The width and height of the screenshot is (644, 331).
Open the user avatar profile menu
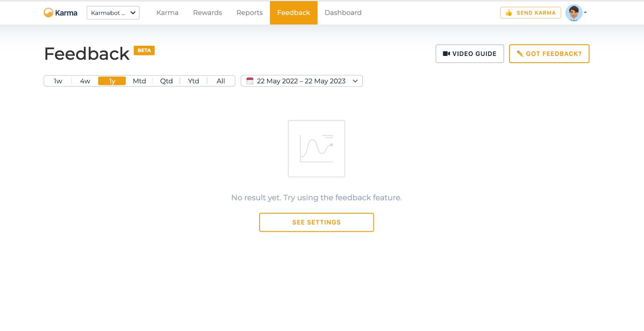574,13
